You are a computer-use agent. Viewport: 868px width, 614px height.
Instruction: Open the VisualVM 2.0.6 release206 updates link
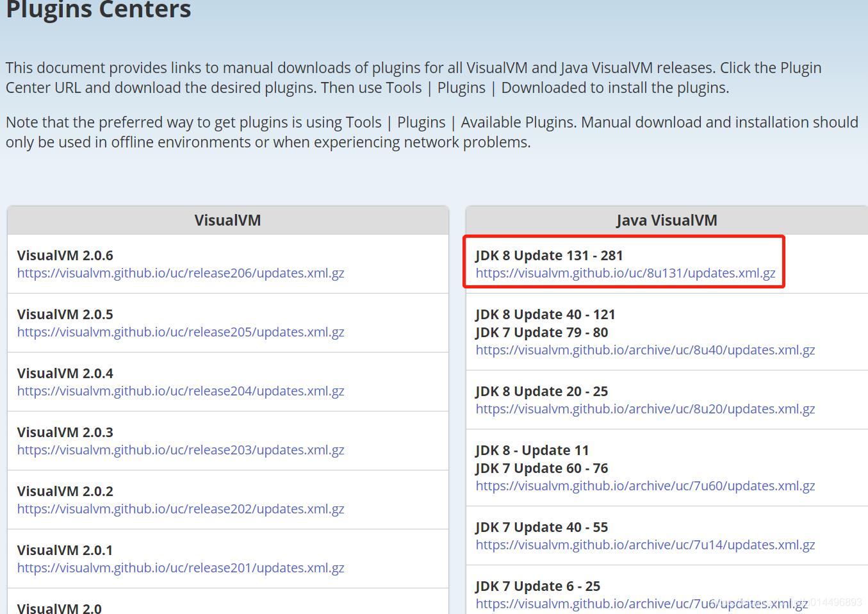tap(181, 273)
